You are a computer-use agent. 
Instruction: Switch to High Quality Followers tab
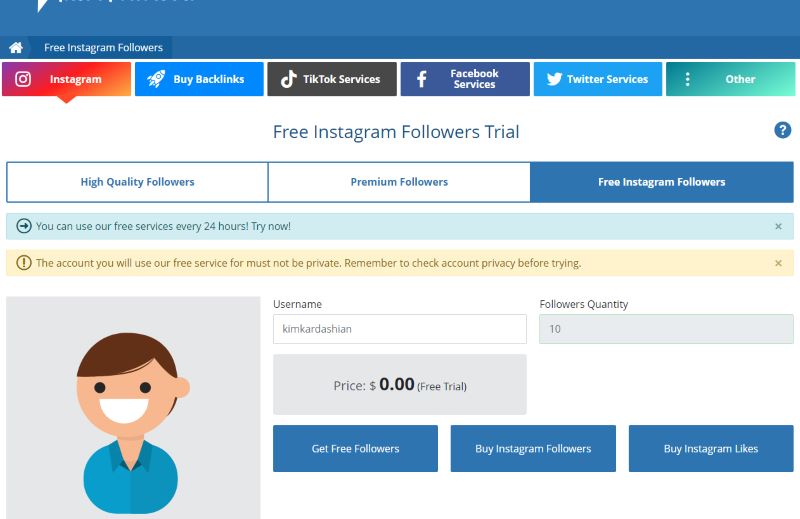coord(137,182)
